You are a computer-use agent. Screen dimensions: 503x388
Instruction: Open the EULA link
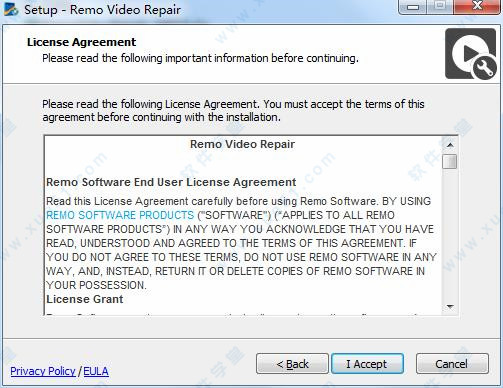pyautogui.click(x=96, y=371)
